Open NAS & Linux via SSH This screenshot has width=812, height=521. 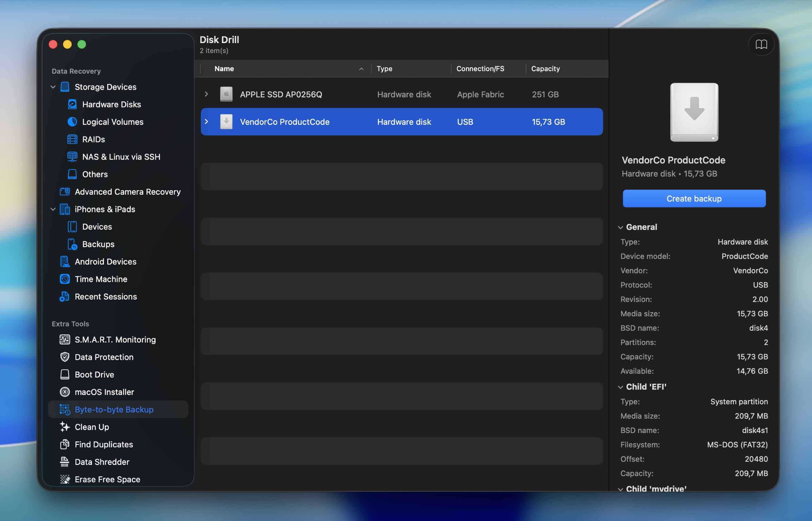[72, 157]
